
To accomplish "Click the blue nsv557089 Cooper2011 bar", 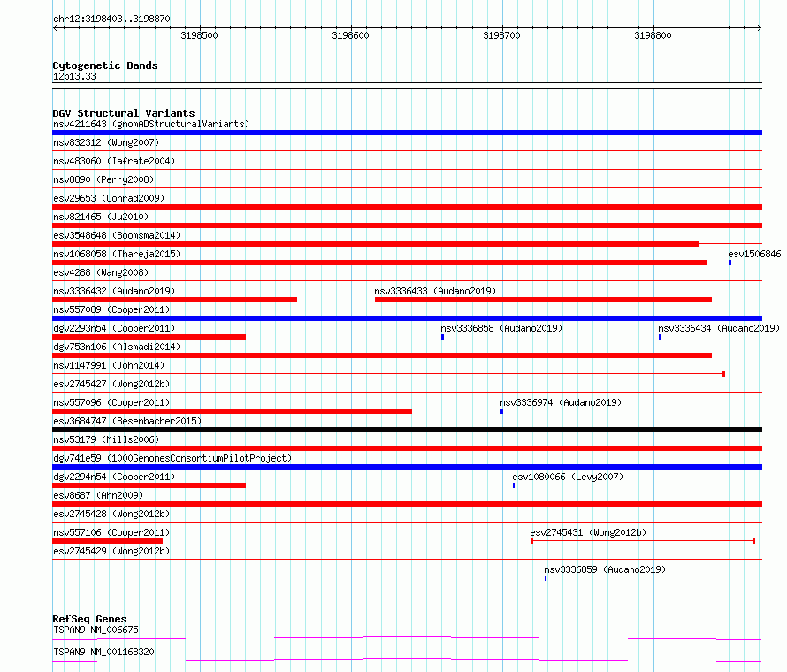I will tap(407, 318).
